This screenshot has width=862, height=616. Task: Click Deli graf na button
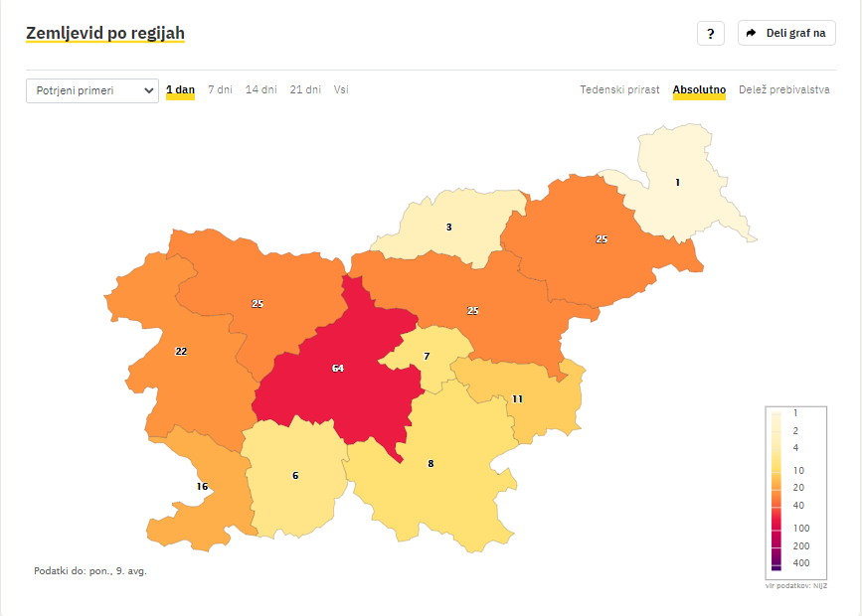point(786,33)
